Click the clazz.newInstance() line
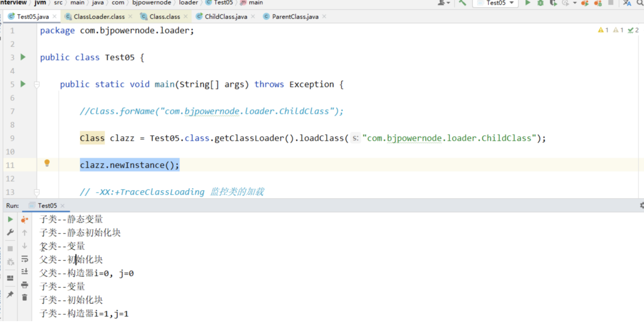Screen dimensions: 644x324 pyautogui.click(x=129, y=165)
